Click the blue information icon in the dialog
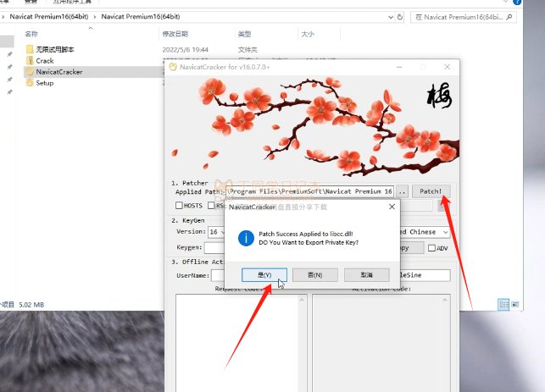Image resolution: width=545 pixels, height=392 pixels. [x=246, y=238]
